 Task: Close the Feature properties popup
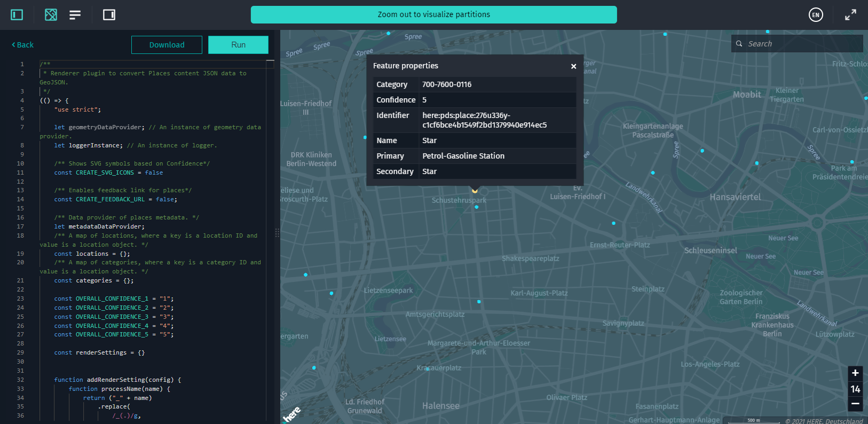573,66
